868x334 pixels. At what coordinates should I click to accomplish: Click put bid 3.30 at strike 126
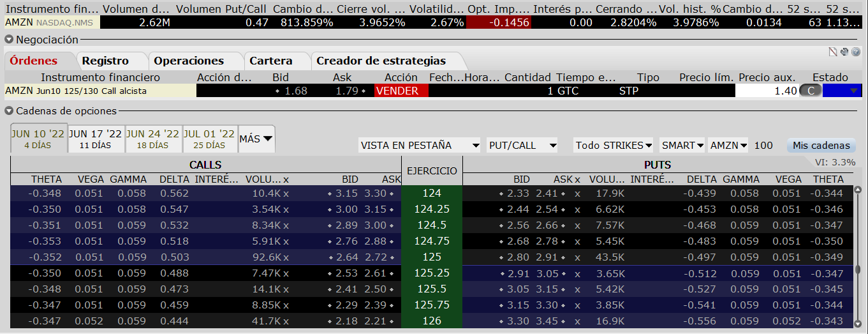tap(519, 321)
